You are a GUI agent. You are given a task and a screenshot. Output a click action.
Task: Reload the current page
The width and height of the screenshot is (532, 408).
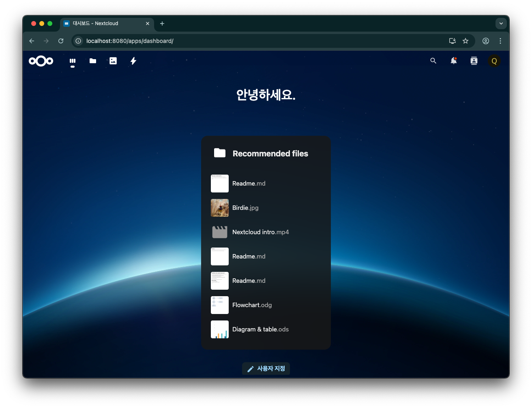coord(61,41)
